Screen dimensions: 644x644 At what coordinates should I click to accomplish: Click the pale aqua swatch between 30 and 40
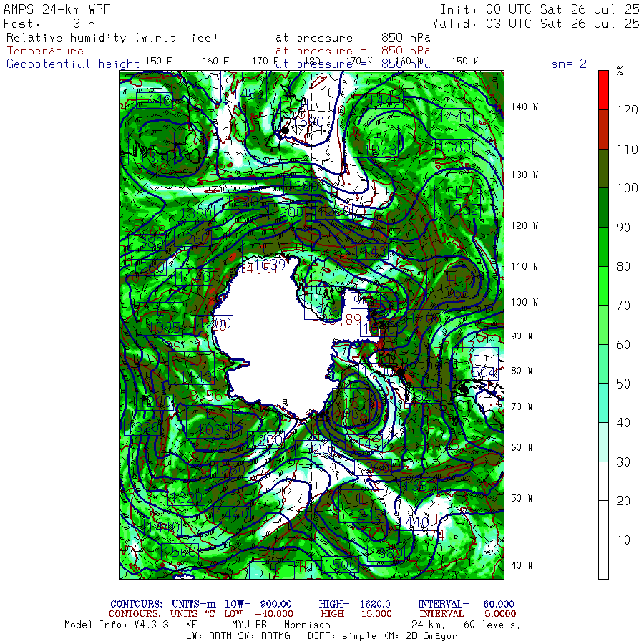click(x=603, y=442)
